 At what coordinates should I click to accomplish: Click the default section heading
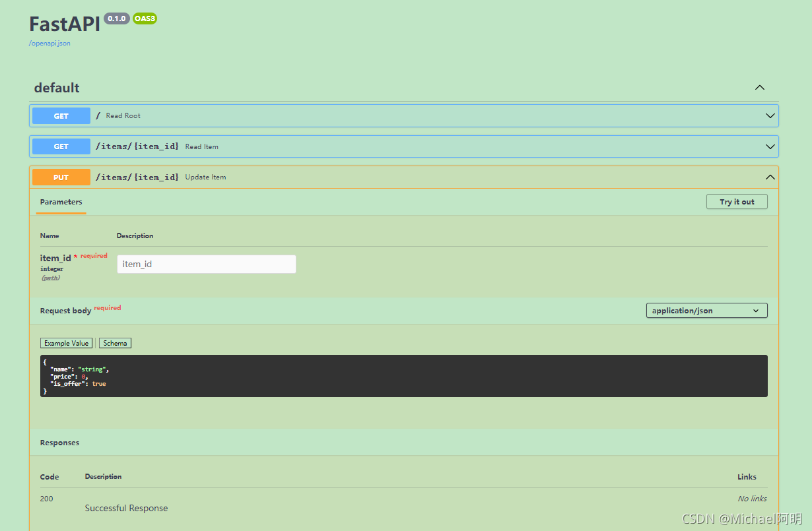pyautogui.click(x=57, y=88)
